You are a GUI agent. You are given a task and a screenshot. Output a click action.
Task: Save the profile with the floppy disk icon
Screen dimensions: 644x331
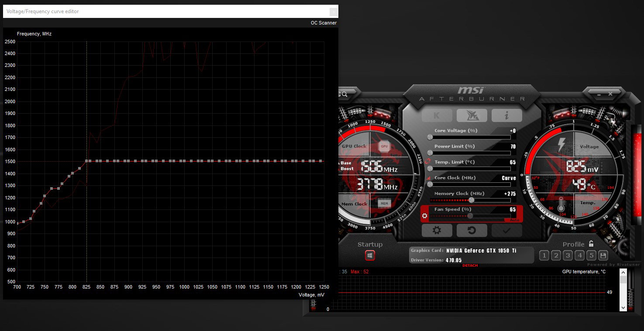click(603, 256)
